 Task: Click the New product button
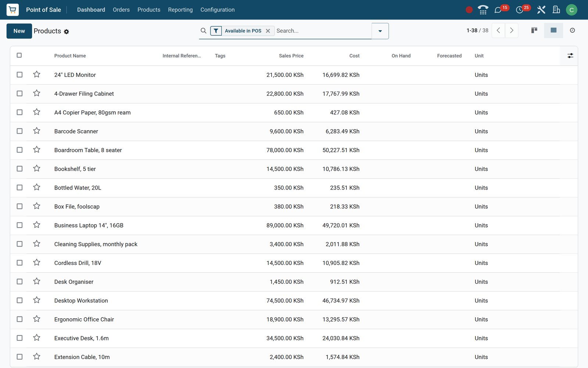19,31
